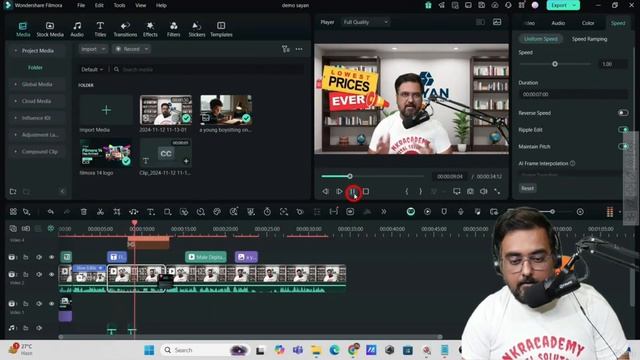
Task: Click the shield marker icon above timeline
Action: pyautogui.click(x=444, y=212)
